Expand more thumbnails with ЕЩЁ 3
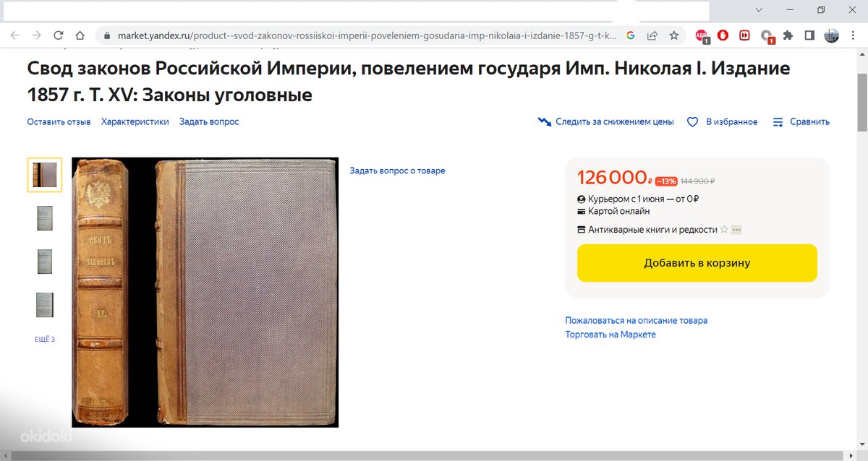Screen dimensions: 868x461 (45, 339)
